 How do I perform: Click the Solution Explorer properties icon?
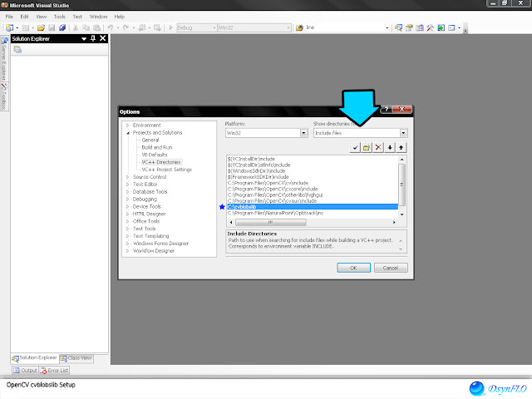pos(17,50)
